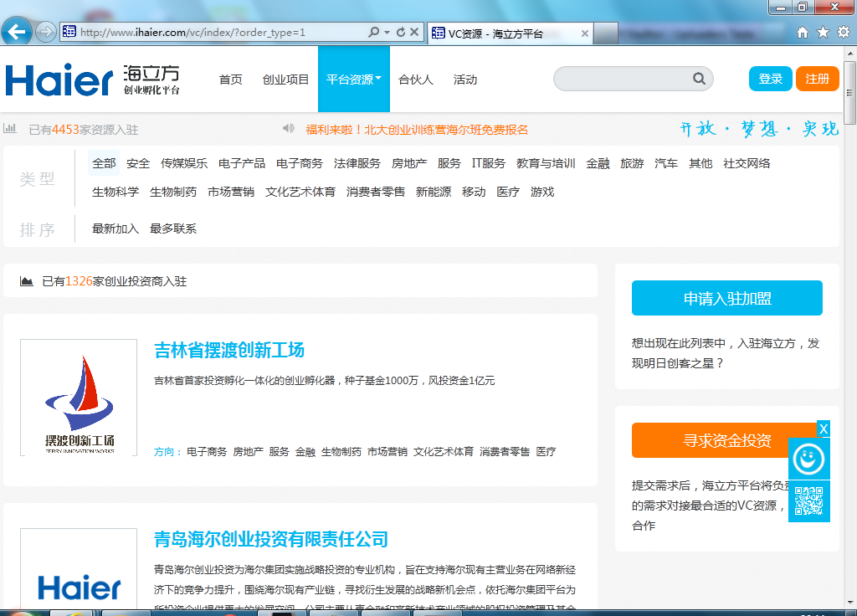Image resolution: width=857 pixels, height=616 pixels.
Task: Select the 全部 type filter
Action: 104,163
